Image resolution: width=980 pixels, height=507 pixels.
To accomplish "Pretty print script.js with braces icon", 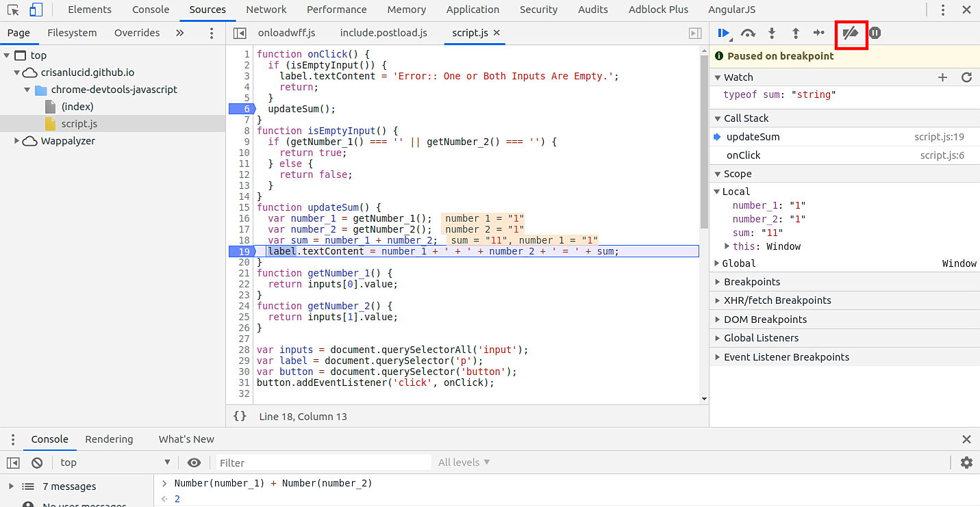I will point(240,416).
